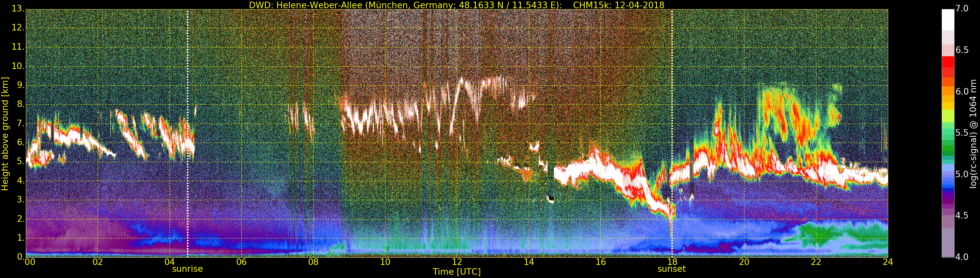The width and height of the screenshot is (980, 278).
Task: Click the date text '12-04-2018' in title
Action: click(x=639, y=5)
